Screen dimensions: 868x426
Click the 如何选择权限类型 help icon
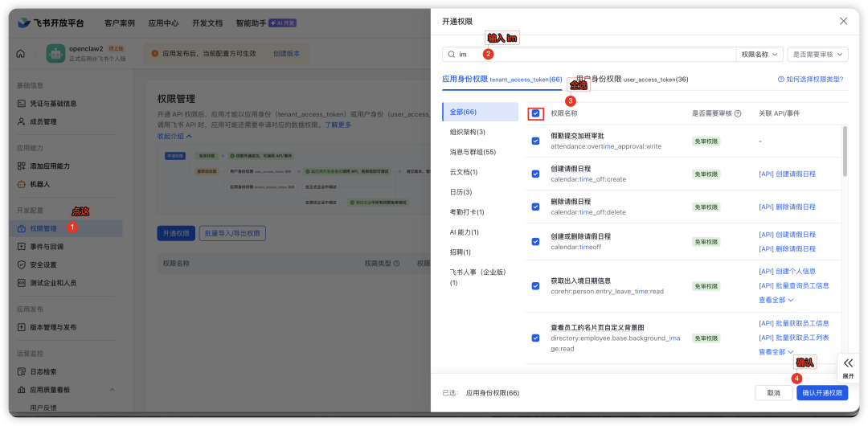point(781,80)
